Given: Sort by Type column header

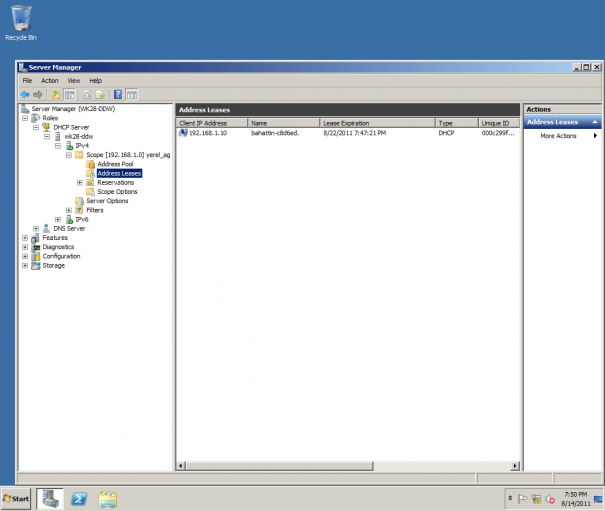Looking at the screenshot, I should coord(457,124).
